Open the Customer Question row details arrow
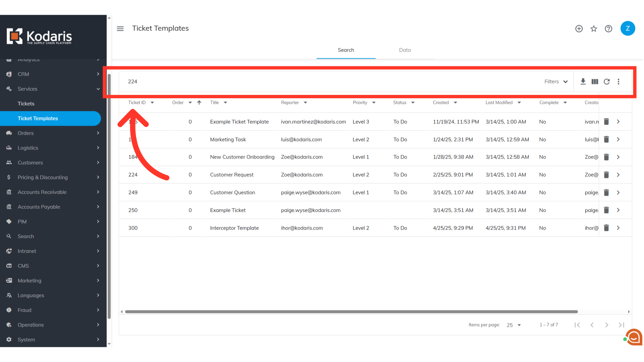Viewport: 644px width, 362px height. [618, 192]
